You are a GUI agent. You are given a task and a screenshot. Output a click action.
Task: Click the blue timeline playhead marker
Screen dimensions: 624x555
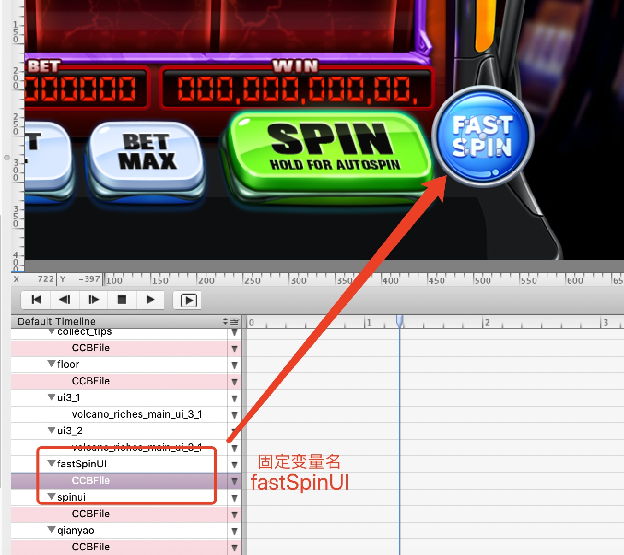(400, 322)
